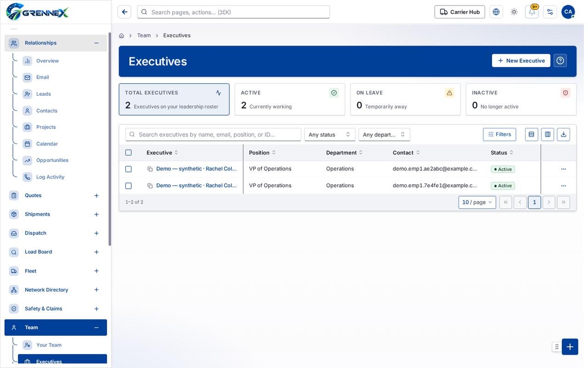The width and height of the screenshot is (588, 368).
Task: Open Contacts in the sidebar
Action: [62, 110]
